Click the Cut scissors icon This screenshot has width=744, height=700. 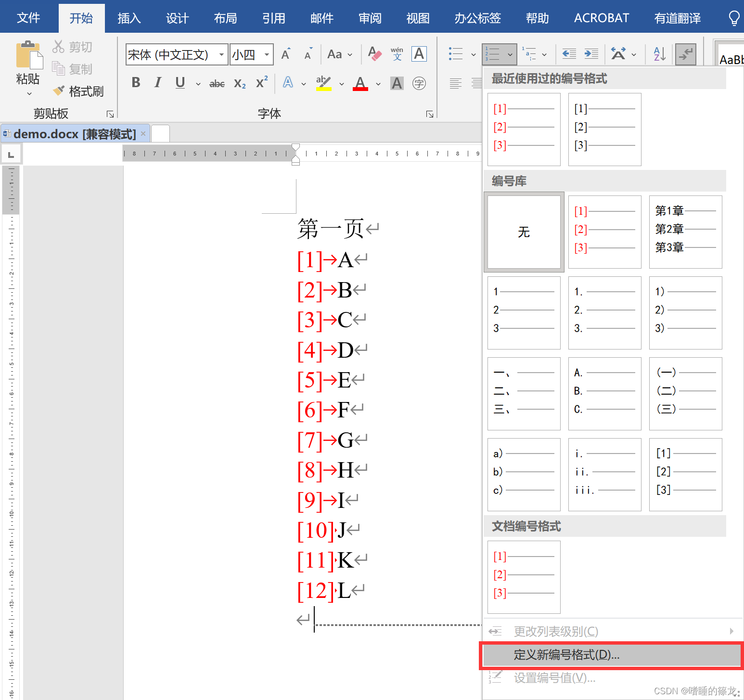click(x=58, y=47)
